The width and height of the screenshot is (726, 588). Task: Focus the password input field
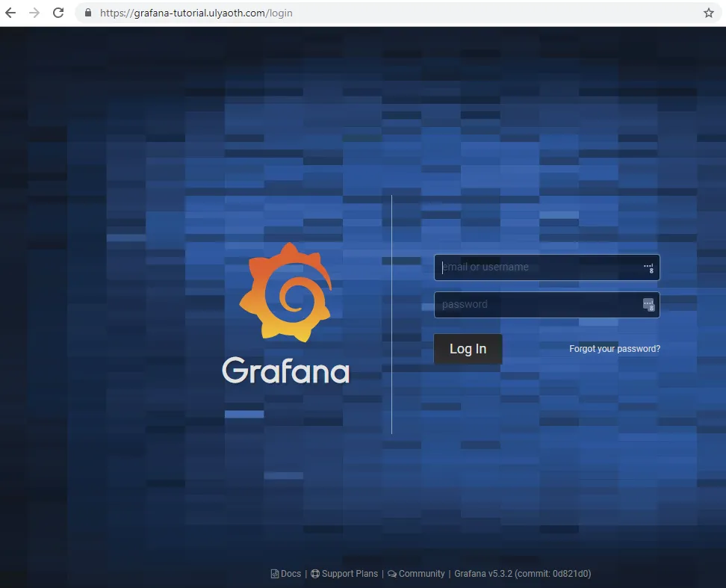(x=538, y=305)
